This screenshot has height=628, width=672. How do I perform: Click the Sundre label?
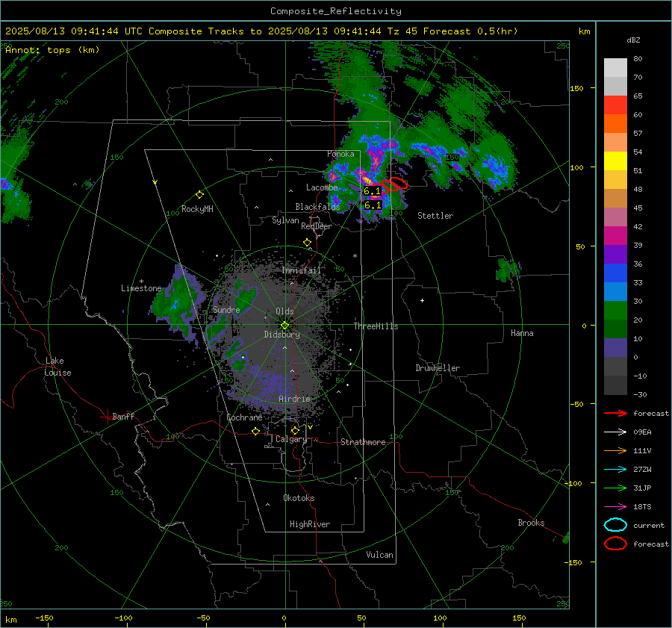226,309
